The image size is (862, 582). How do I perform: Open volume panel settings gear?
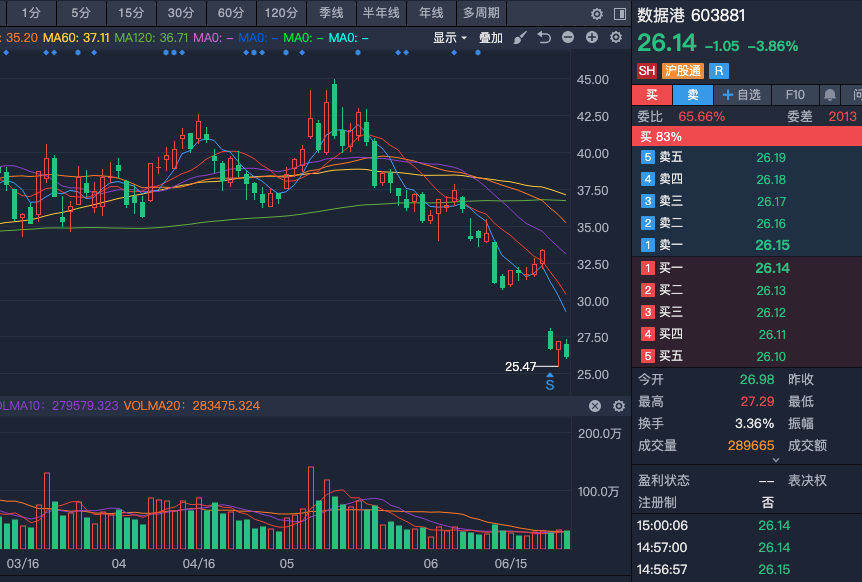(619, 406)
